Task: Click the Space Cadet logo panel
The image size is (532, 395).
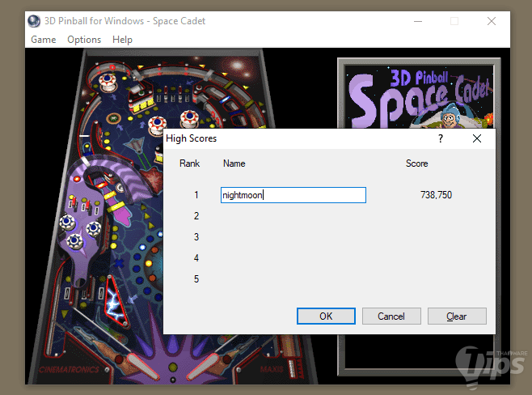Action: 420,96
